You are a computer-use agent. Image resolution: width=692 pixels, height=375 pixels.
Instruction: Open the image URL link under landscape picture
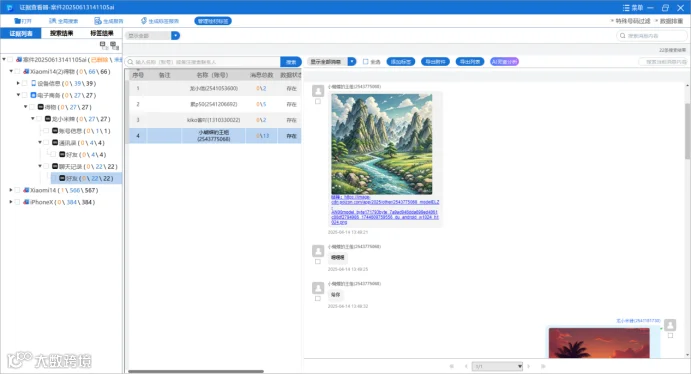pos(385,210)
